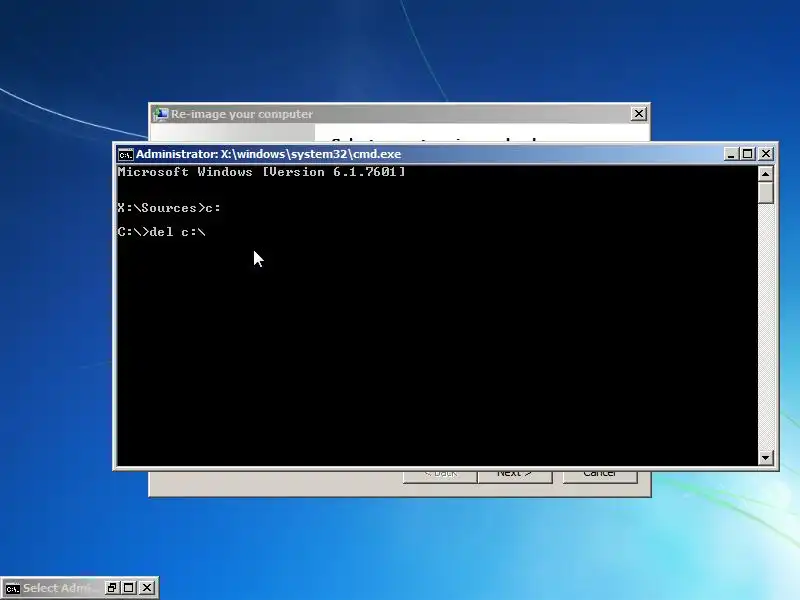Click the 'X:\Sources>c:' command line

169,208
